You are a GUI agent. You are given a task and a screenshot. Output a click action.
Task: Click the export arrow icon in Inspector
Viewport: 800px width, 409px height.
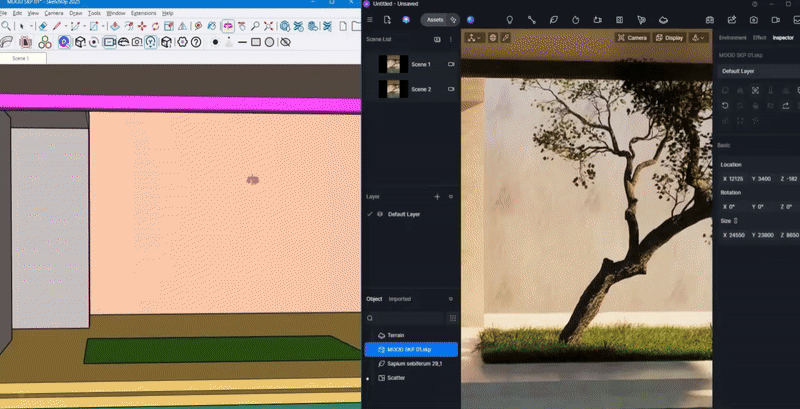[x=786, y=106]
